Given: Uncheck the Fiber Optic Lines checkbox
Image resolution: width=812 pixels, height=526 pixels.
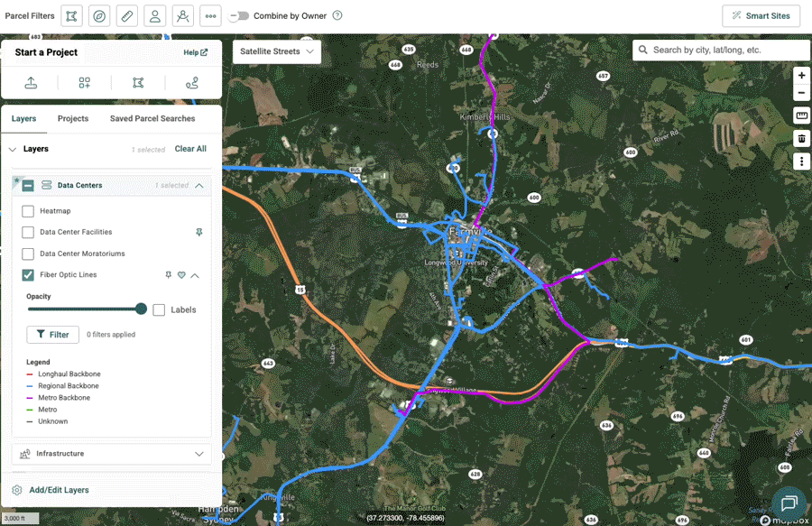Looking at the screenshot, I should click(x=28, y=275).
